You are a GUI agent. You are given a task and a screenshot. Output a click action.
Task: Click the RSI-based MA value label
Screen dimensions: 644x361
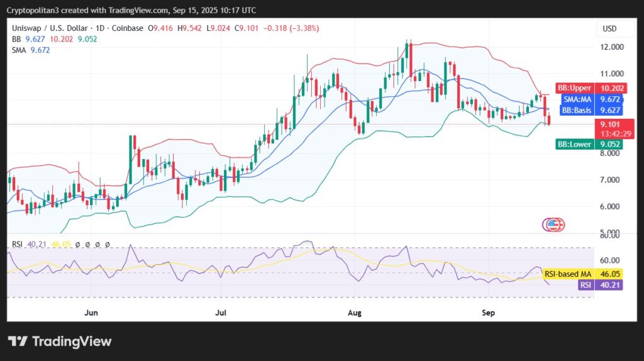point(568,274)
